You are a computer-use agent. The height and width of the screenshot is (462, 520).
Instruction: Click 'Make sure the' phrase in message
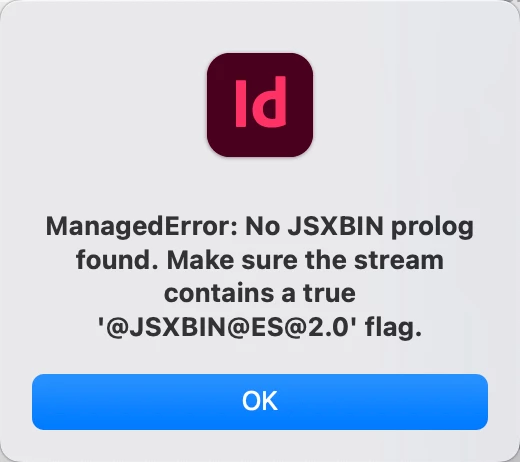[x=255, y=260]
